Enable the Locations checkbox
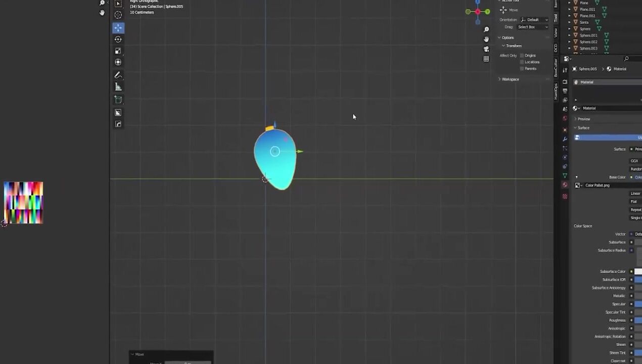This screenshot has height=364, width=642. pyautogui.click(x=522, y=62)
